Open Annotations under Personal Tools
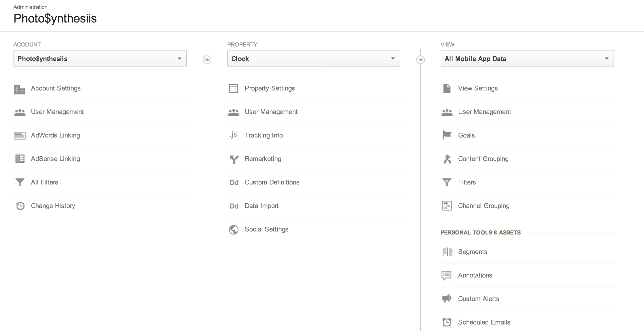This screenshot has height=331, width=644. pyautogui.click(x=475, y=275)
